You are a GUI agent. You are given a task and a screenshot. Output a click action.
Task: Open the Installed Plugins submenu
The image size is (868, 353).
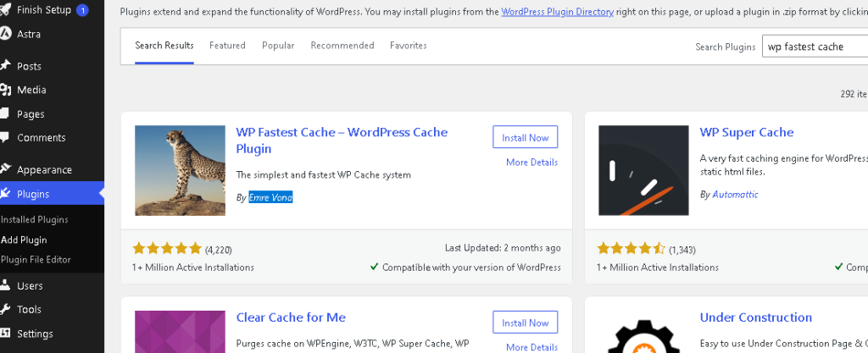click(x=34, y=219)
